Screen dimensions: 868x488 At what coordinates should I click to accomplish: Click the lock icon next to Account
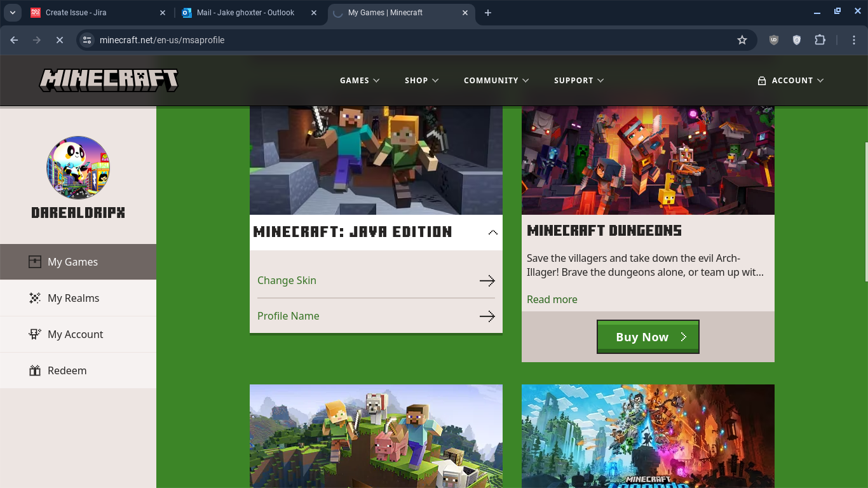(761, 81)
